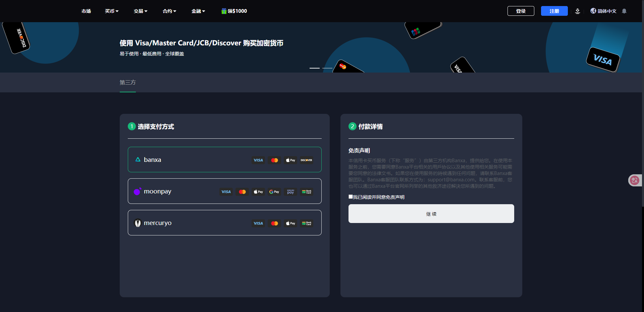Click the banxa payment option card
The height and width of the screenshot is (312, 644).
224,160
